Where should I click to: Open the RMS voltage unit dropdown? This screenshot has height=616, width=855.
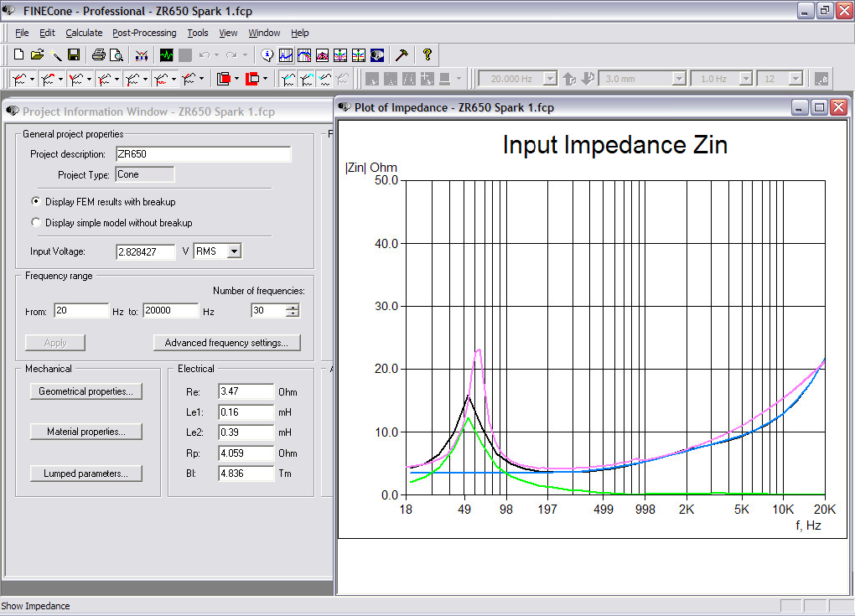[235, 251]
